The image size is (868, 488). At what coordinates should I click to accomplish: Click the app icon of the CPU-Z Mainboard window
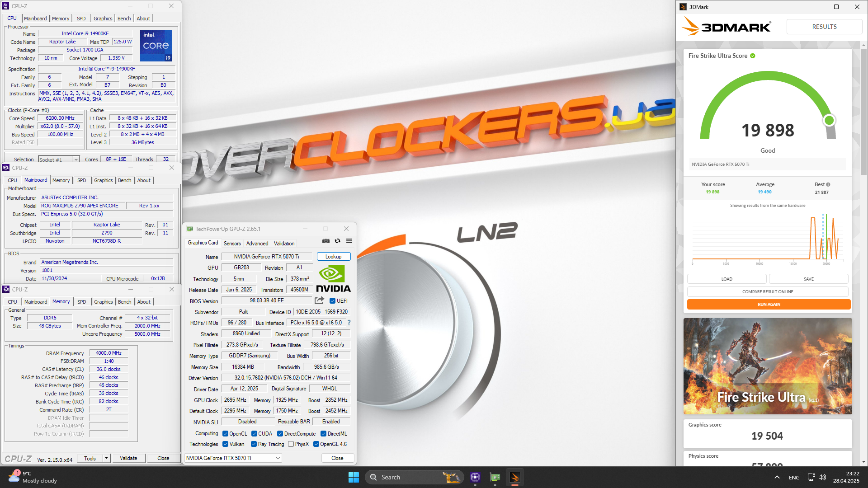click(x=6, y=168)
